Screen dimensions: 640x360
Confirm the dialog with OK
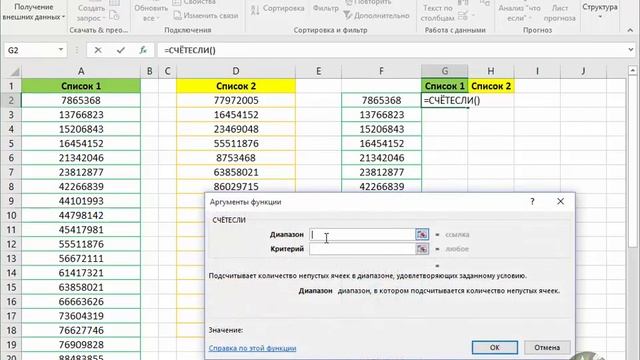pyautogui.click(x=495, y=347)
